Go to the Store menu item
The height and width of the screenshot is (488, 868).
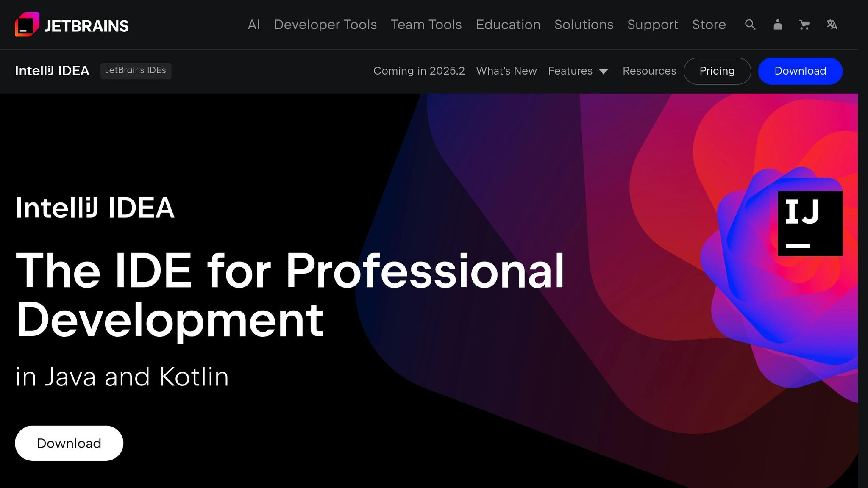click(709, 25)
